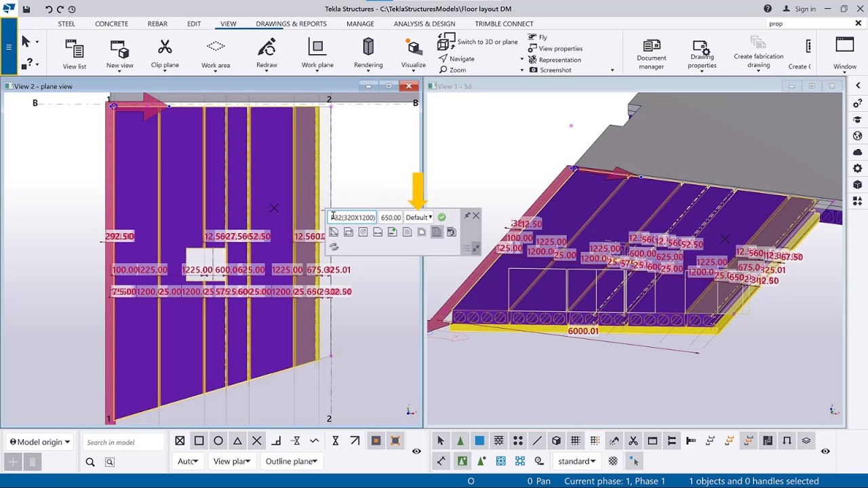Click Sign in
Image resolution: width=868 pixels, height=488 pixels.
coord(800,9)
